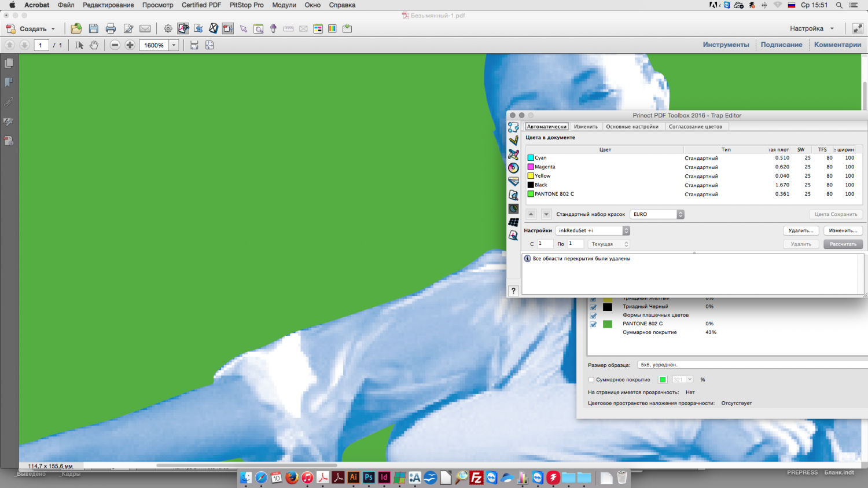This screenshot has height=488, width=868.
Task: Click the ruler measurement tool icon
Action: coord(288,28)
